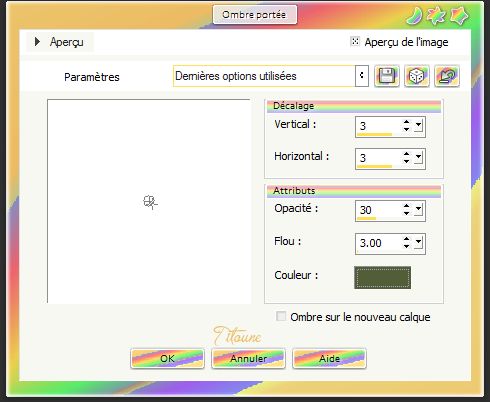Click the leaf-shaped icon in title bar
This screenshot has width=490, height=402.
436,16
